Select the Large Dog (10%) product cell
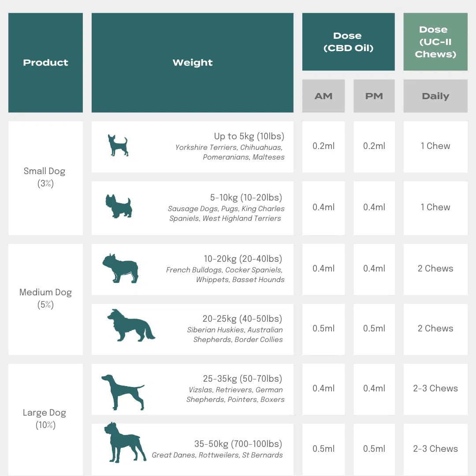The height and width of the screenshot is (476, 476). (x=45, y=419)
